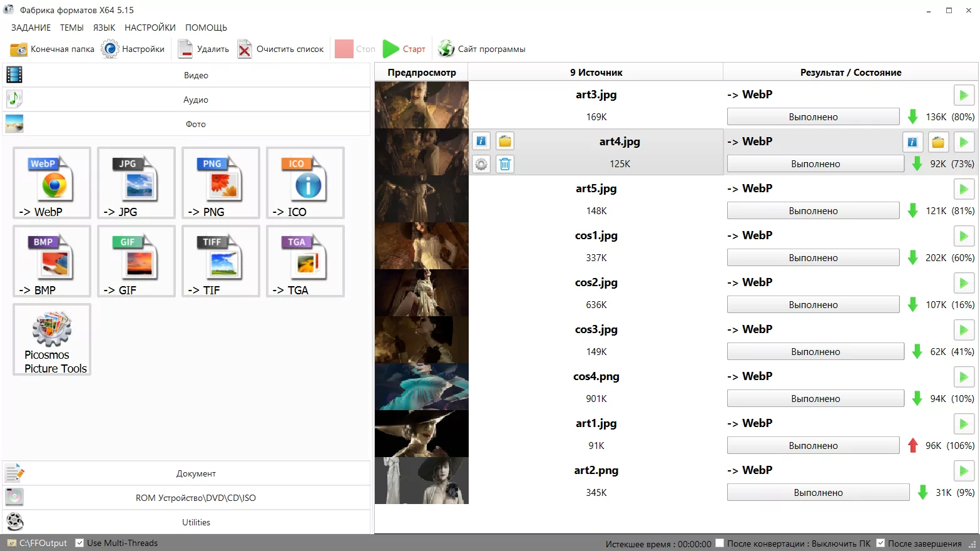Play the converted cos2.jpg result

coord(964,283)
